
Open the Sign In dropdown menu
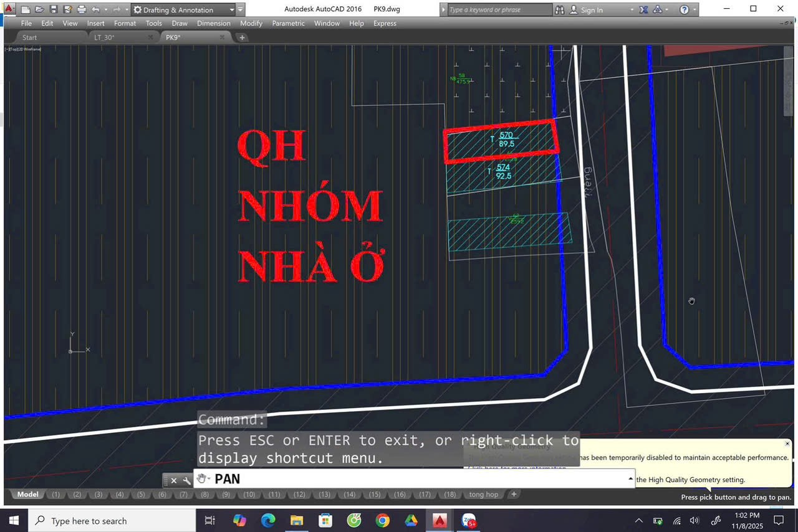tap(632, 9)
